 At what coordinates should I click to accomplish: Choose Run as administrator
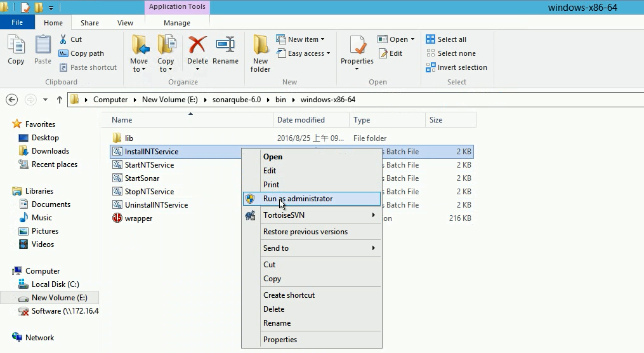[312, 199]
